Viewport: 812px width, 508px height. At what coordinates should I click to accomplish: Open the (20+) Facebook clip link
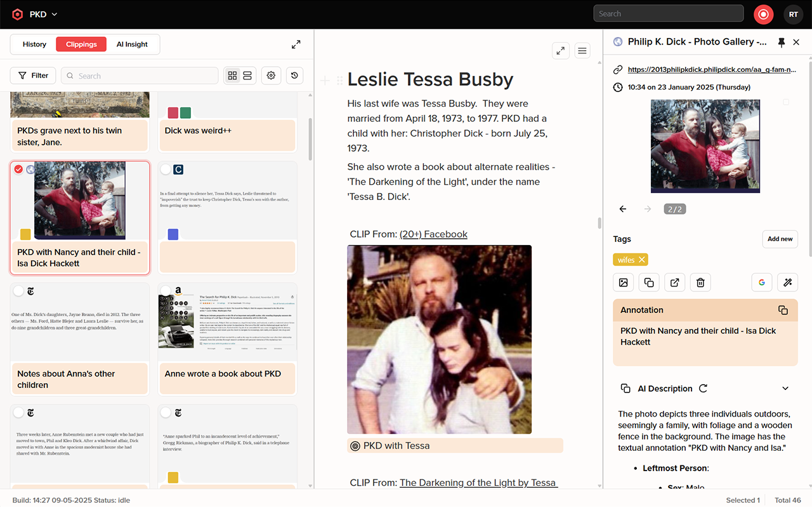point(433,234)
